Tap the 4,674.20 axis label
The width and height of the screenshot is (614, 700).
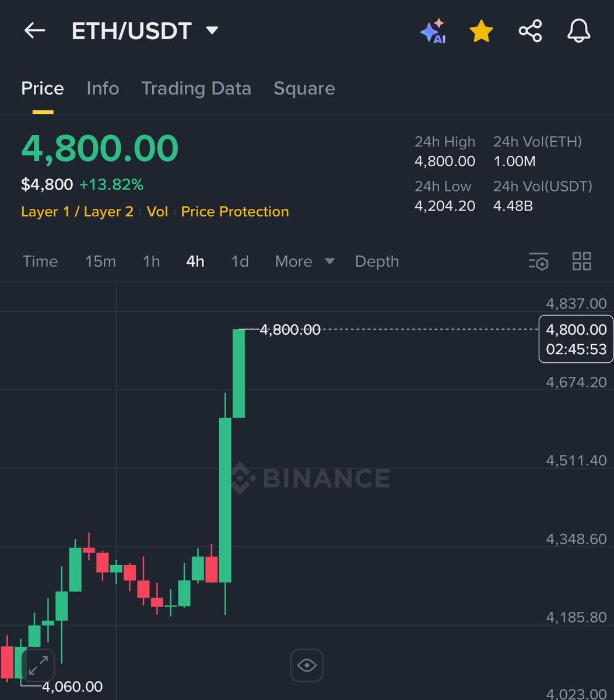coord(576,382)
